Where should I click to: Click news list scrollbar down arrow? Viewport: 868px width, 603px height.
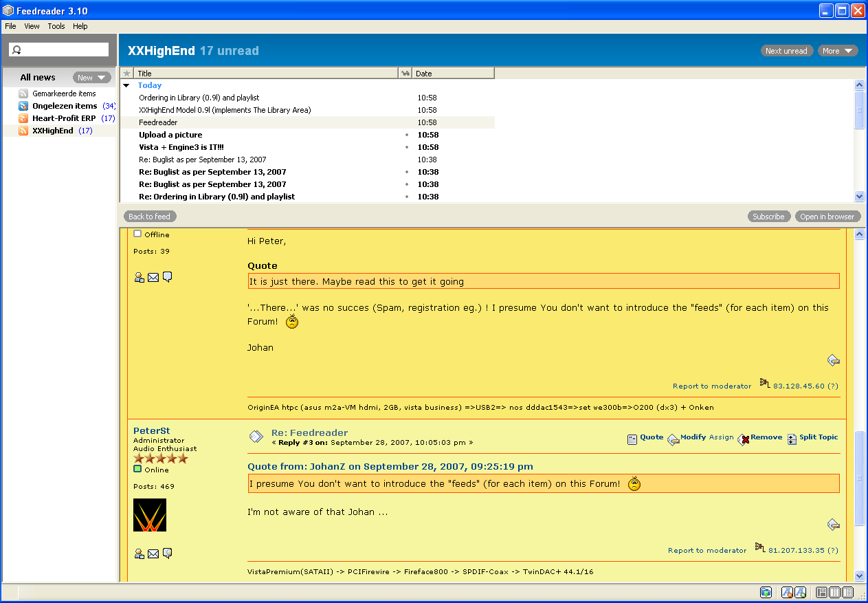click(x=859, y=197)
